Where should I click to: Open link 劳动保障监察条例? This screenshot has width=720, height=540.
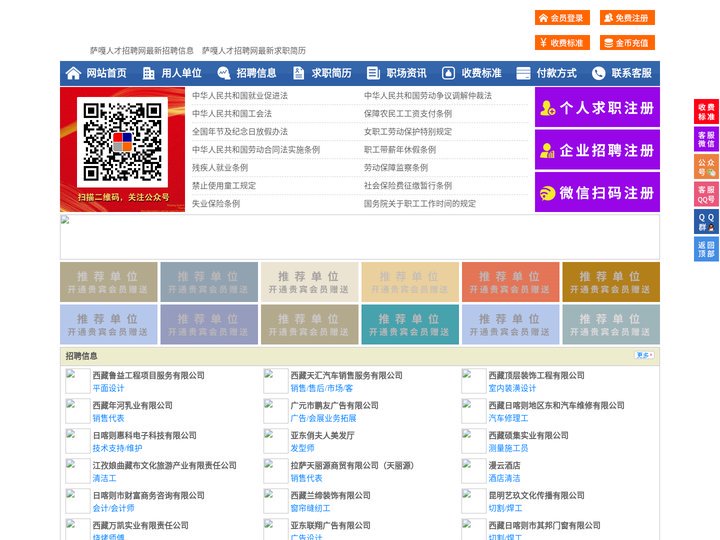[x=396, y=168]
